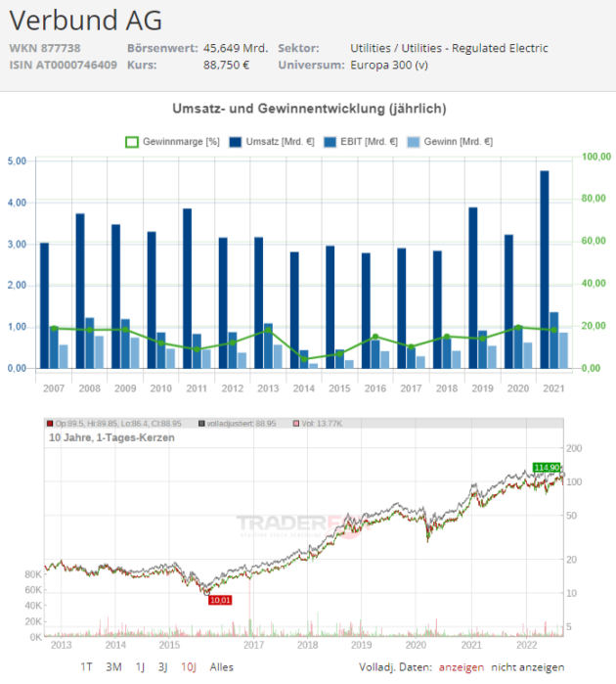Click the 'Vol: 13.77K' text
The height and width of the screenshot is (684, 616).
tap(322, 424)
